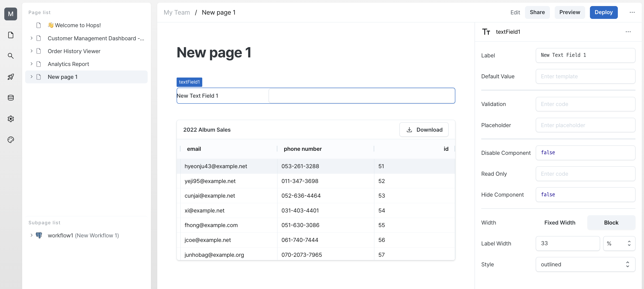This screenshot has width=644, height=289.
Task: Open the M team avatar menu
Action: tap(11, 14)
